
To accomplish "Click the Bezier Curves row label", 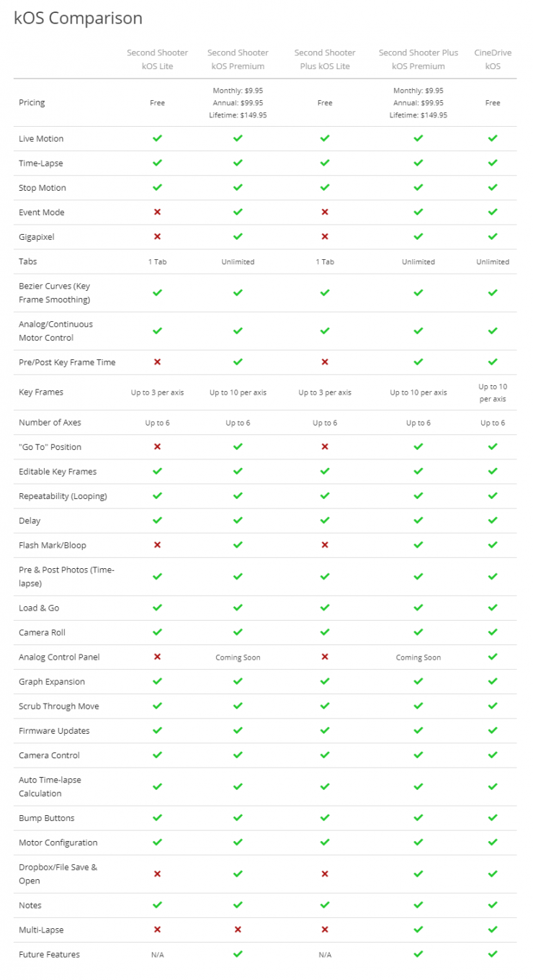I will [54, 292].
